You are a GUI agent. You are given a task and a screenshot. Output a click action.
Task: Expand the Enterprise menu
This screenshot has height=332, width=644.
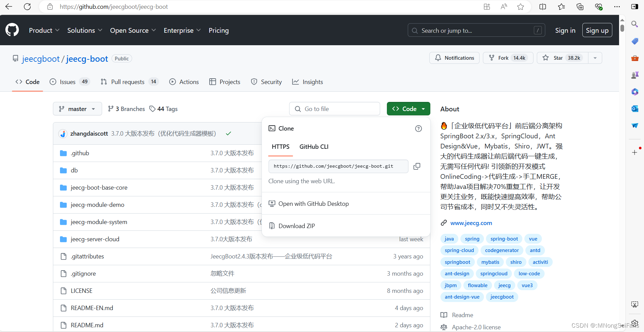pos(182,30)
